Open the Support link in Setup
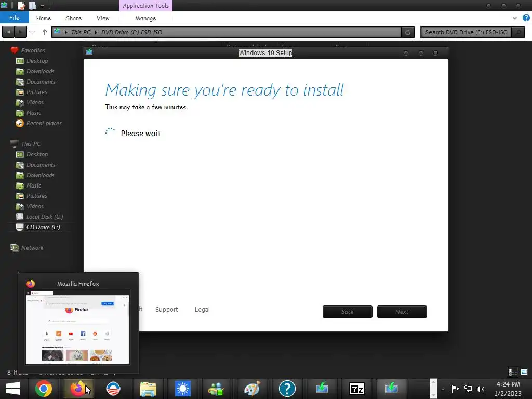This screenshot has height=399, width=532. (167, 310)
